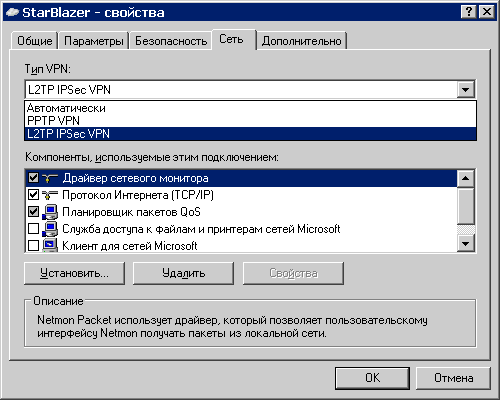This screenshot has width=500, height=400.
Task: Click the Microsoft file and printer sharing service icon
Action: tap(50, 229)
